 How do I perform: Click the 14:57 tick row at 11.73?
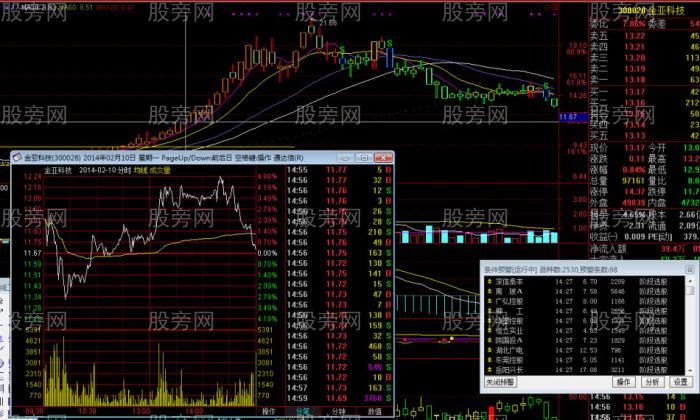click(x=339, y=388)
